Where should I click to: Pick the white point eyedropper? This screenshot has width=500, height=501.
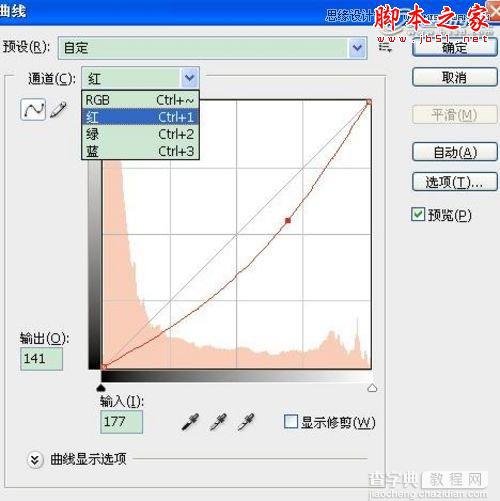[246, 422]
